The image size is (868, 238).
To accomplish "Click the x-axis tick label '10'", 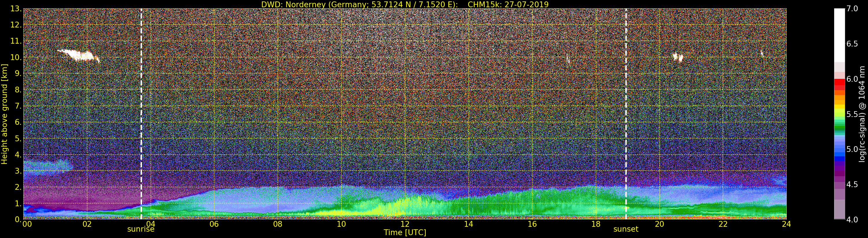I will pos(341,224).
